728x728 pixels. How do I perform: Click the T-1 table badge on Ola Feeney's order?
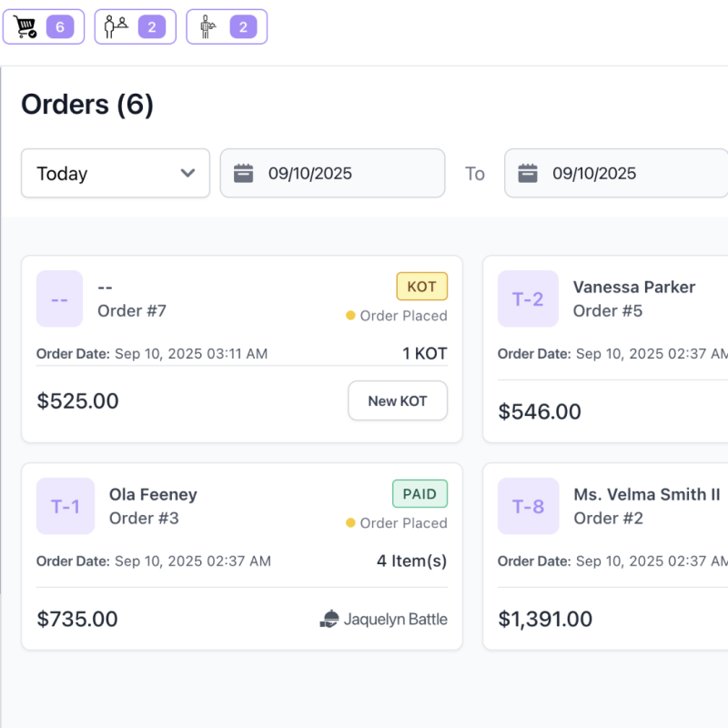66,506
